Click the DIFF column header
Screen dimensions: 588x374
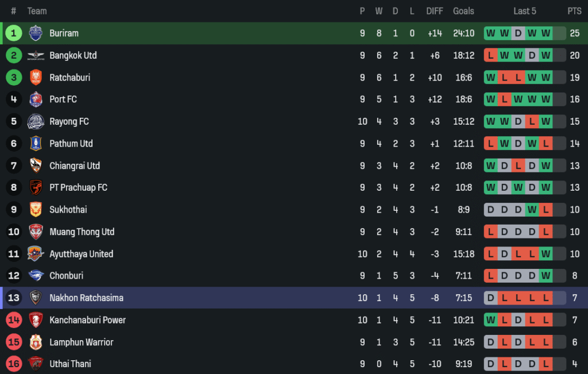point(434,11)
